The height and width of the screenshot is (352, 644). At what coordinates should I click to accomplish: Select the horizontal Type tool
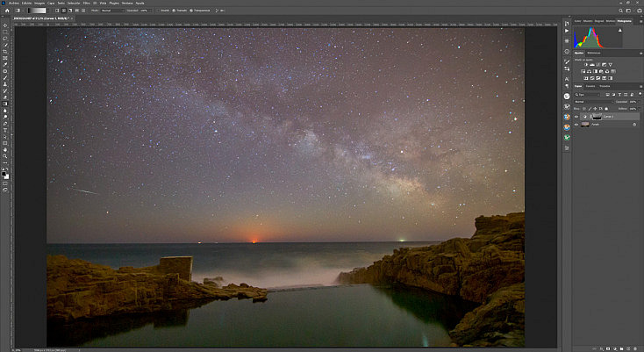[5, 130]
